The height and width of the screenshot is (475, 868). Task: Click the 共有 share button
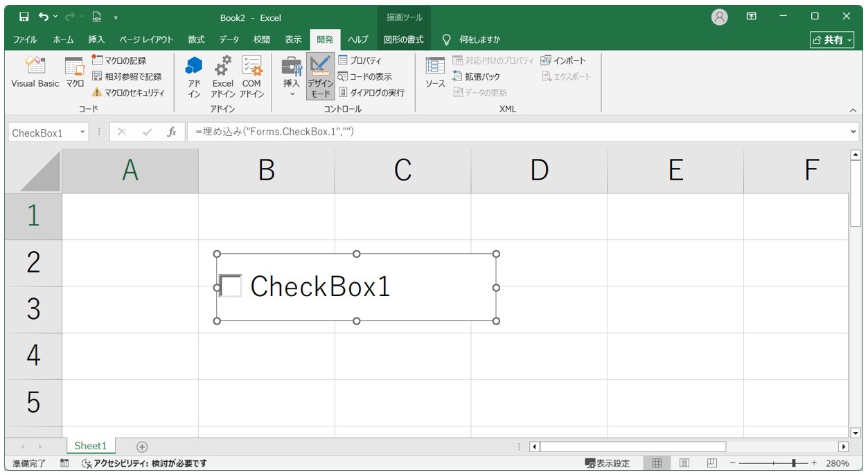pos(833,40)
